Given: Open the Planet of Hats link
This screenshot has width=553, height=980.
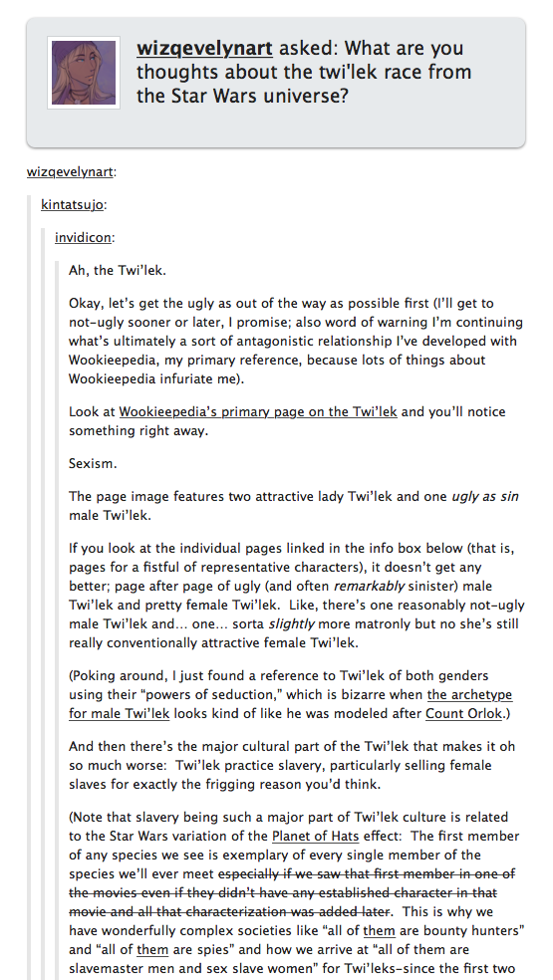Looking at the screenshot, I should 306,837.
